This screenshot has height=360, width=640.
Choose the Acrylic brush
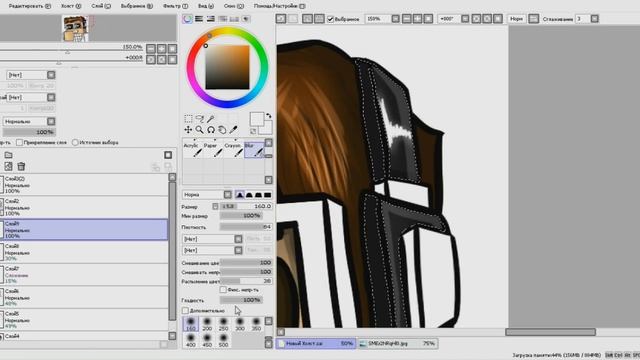click(192, 149)
